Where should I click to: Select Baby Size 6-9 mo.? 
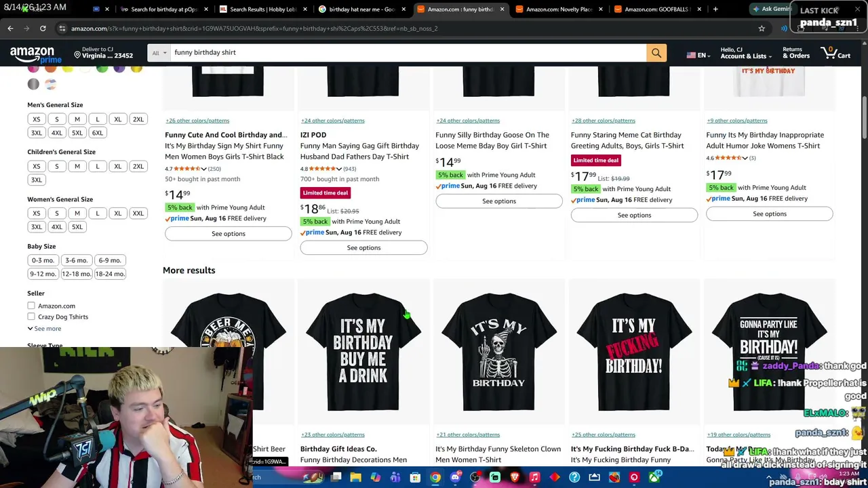110,260
